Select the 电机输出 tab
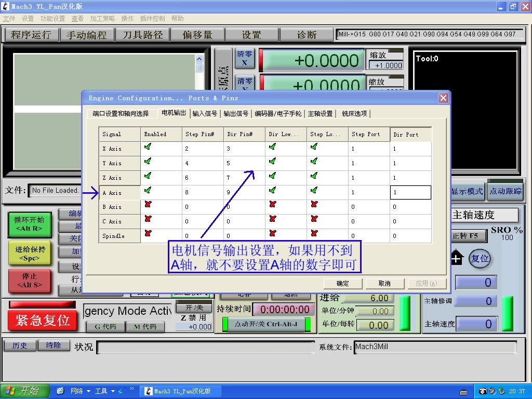Screen dimensions: 532x399 (174, 113)
